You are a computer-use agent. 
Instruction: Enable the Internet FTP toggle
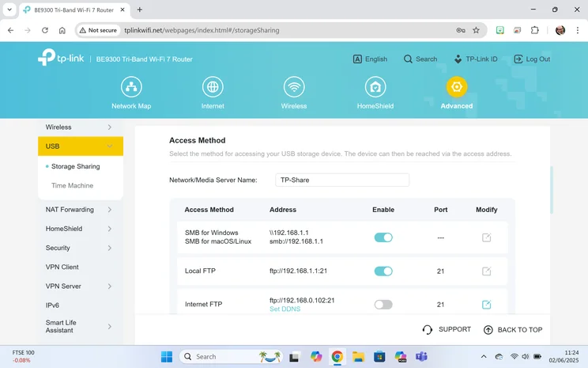pos(383,305)
